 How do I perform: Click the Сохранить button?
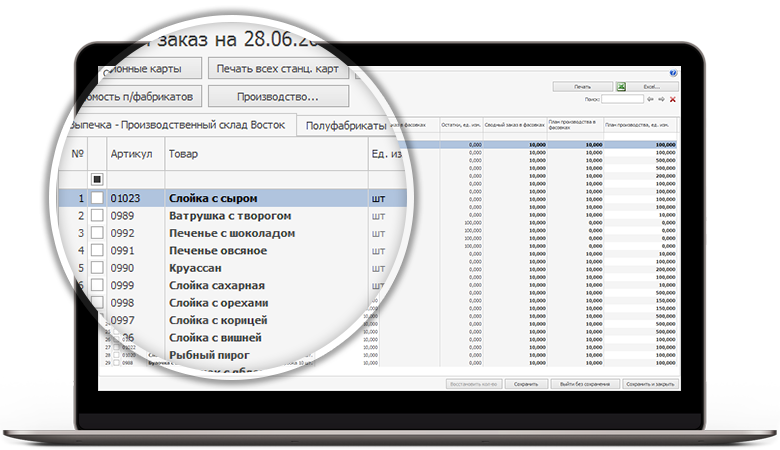click(526, 383)
